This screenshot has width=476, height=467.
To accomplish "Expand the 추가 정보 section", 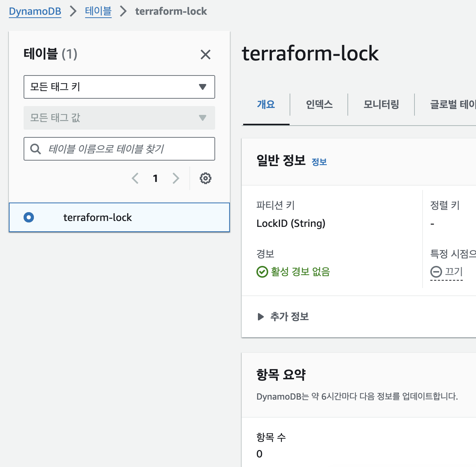I will [283, 316].
